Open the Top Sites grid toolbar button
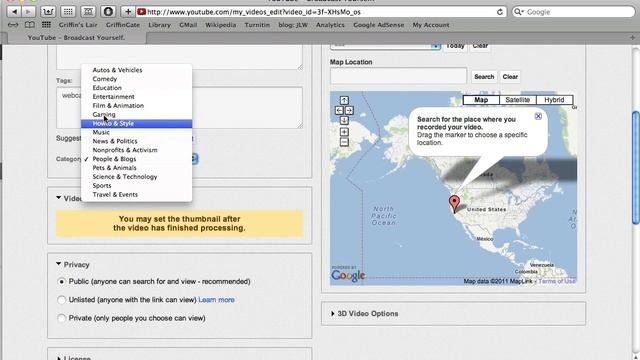 68,12
